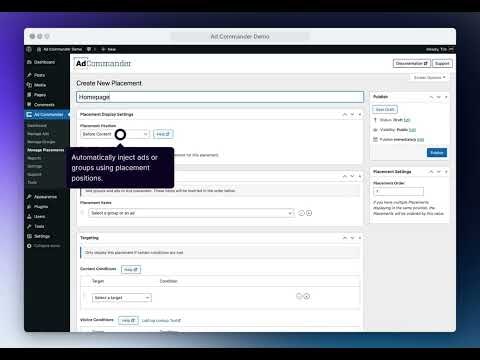This screenshot has height=360, width=480.
Task: Move the Placement Settings panel up
Action: pyautogui.click(x=431, y=172)
